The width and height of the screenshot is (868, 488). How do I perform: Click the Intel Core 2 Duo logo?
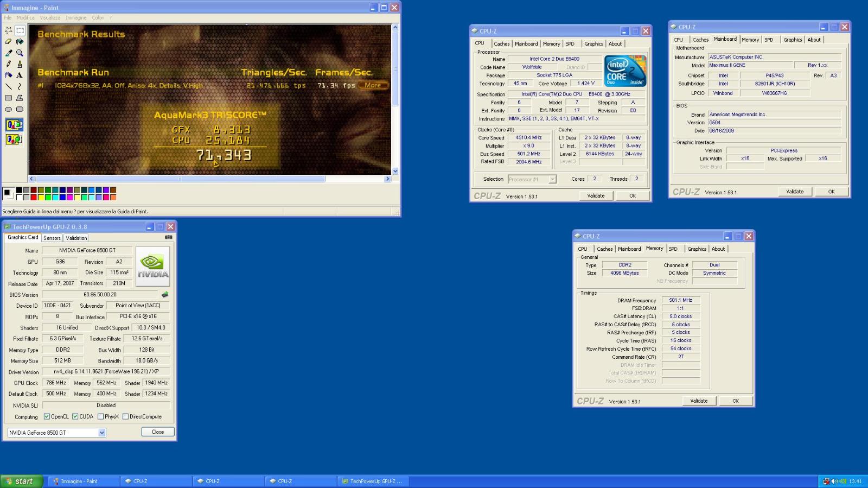click(626, 71)
